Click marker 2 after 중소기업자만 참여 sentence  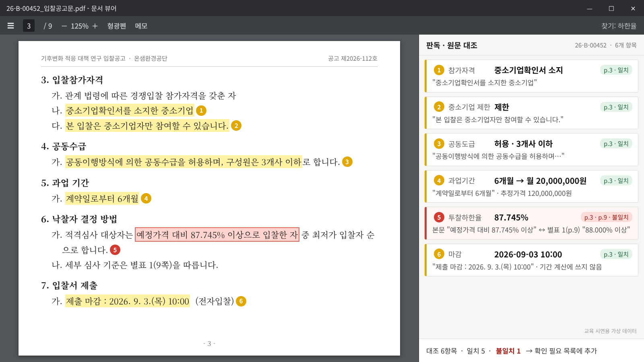[x=236, y=125]
